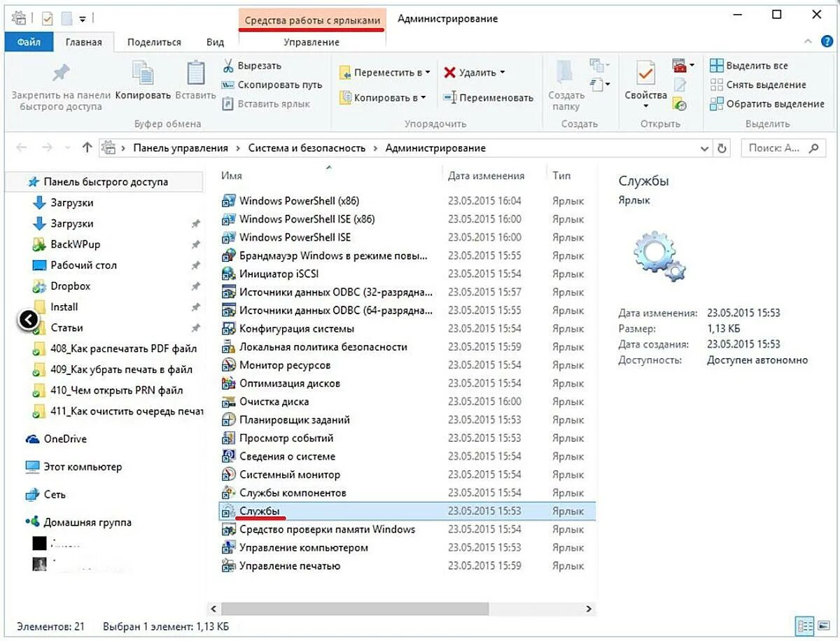Open the Управление tab
840x641 pixels.
pyautogui.click(x=311, y=42)
